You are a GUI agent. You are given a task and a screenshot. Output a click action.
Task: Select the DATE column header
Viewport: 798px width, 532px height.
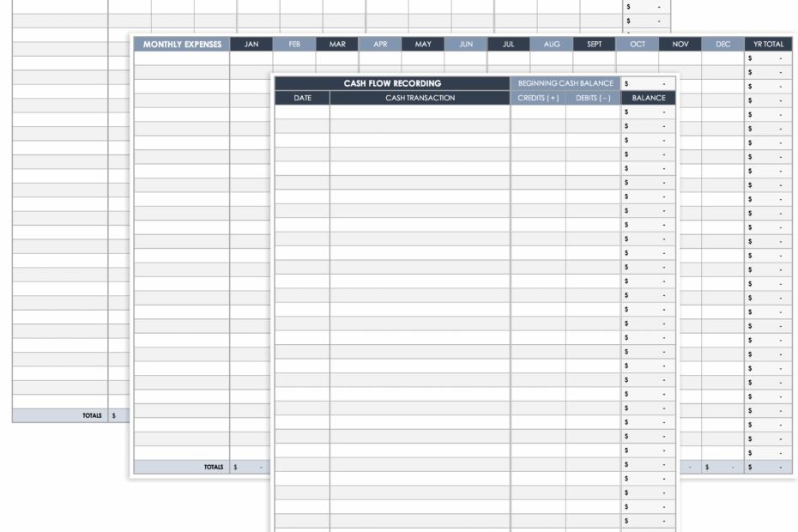pyautogui.click(x=302, y=98)
